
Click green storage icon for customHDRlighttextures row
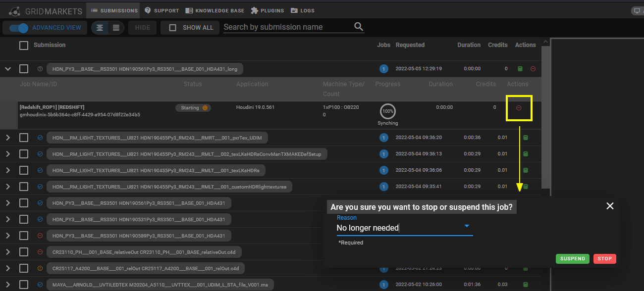526,187
